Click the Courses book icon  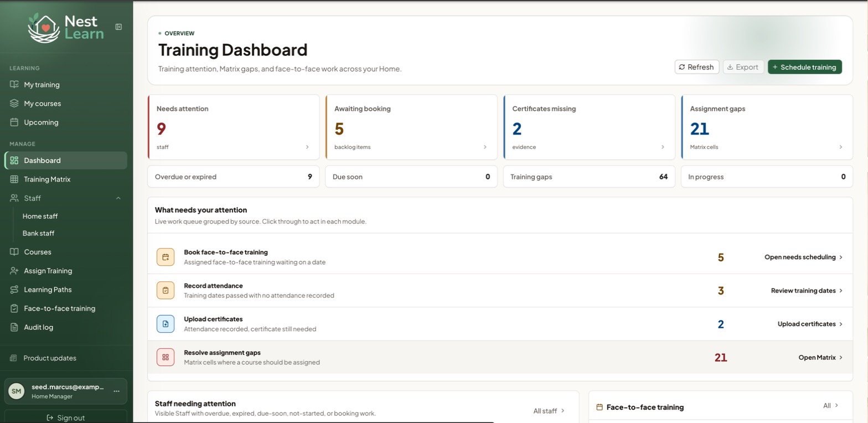coord(14,252)
